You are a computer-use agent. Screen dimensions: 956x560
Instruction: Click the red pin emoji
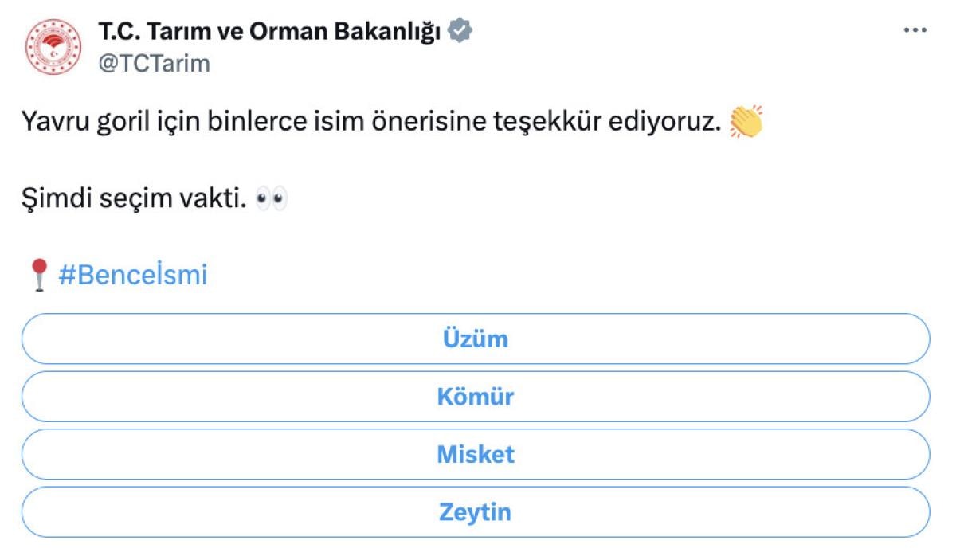point(38,275)
